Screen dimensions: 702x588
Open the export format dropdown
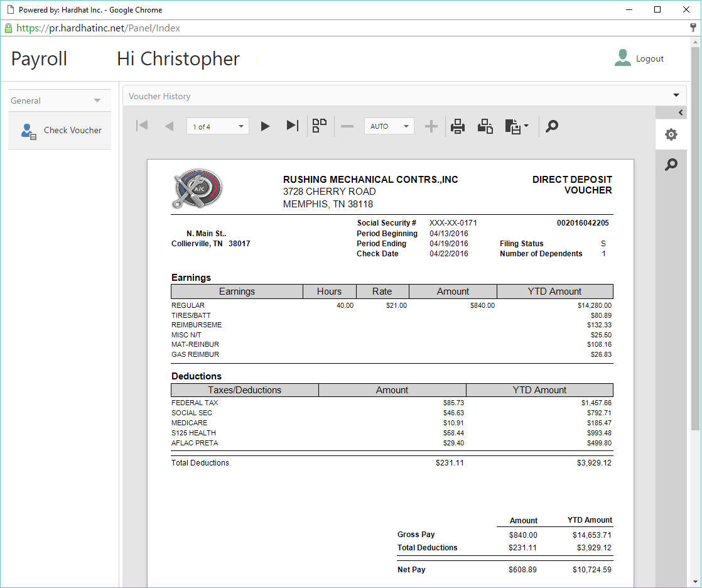click(517, 126)
